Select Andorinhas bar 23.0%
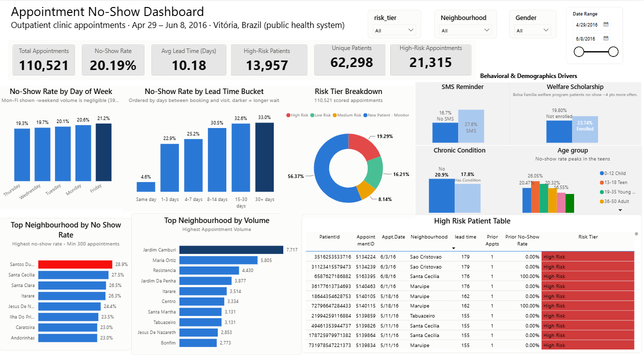 click(x=67, y=338)
